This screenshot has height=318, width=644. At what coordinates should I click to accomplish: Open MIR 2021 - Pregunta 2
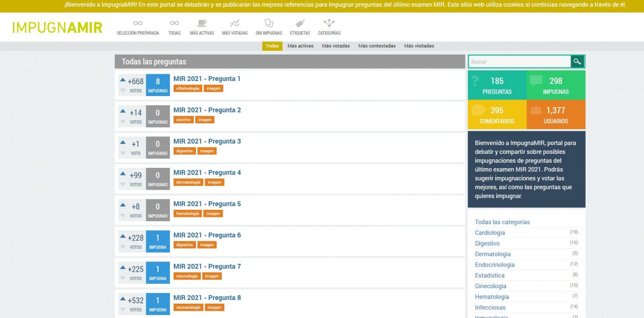pyautogui.click(x=207, y=110)
